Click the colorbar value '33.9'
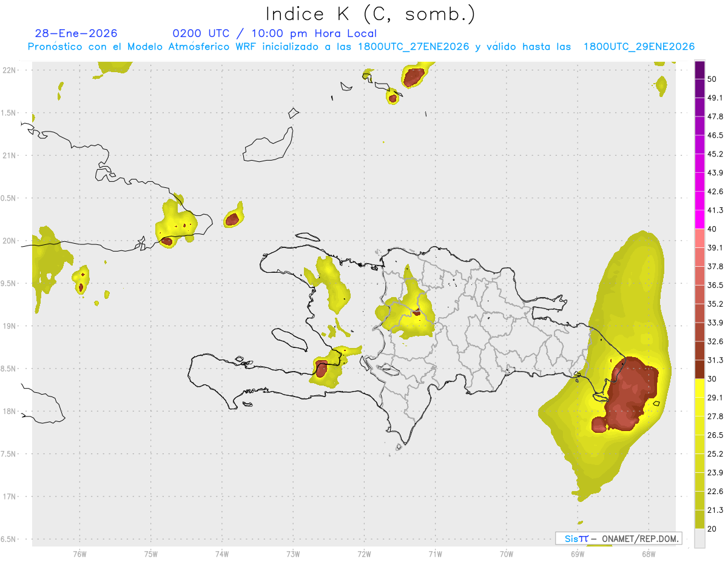This screenshot has width=728, height=562. pyautogui.click(x=715, y=323)
